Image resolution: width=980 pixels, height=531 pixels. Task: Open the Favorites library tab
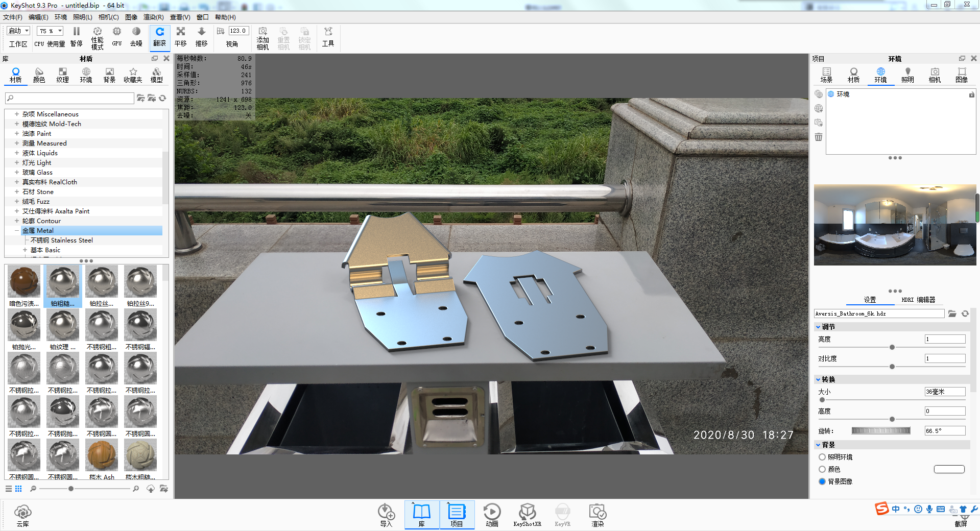[x=133, y=75]
